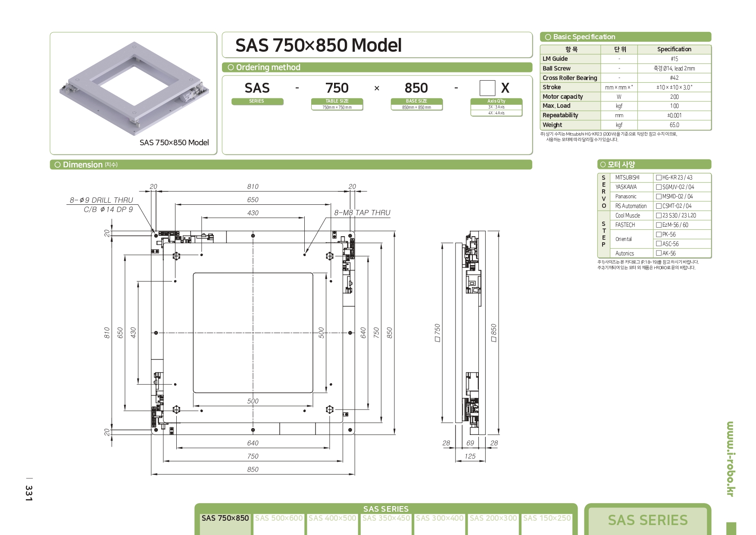The height and width of the screenshot is (535, 756).
Task: Select the '3X : 3 Axis' option text
Action: pyautogui.click(x=497, y=107)
